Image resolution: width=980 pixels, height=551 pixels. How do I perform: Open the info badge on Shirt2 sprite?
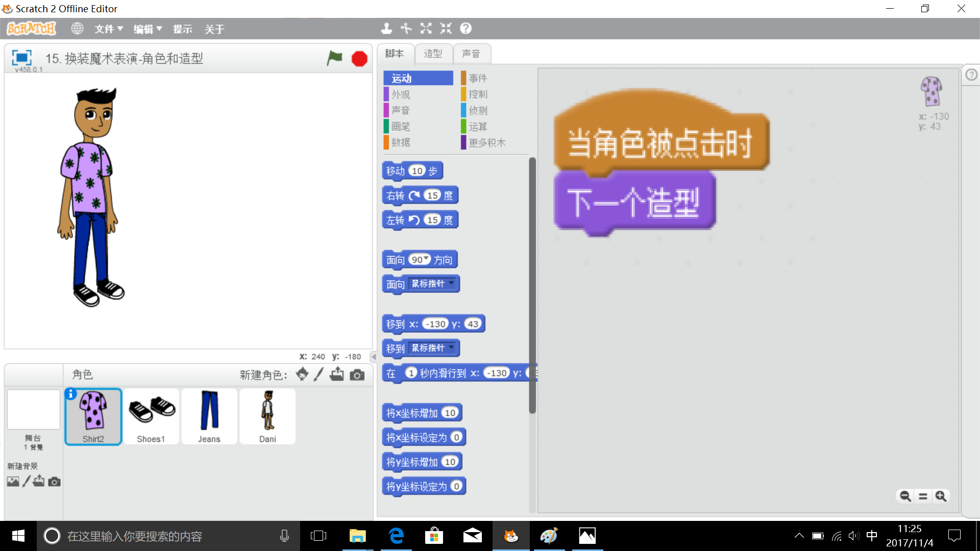pyautogui.click(x=71, y=394)
